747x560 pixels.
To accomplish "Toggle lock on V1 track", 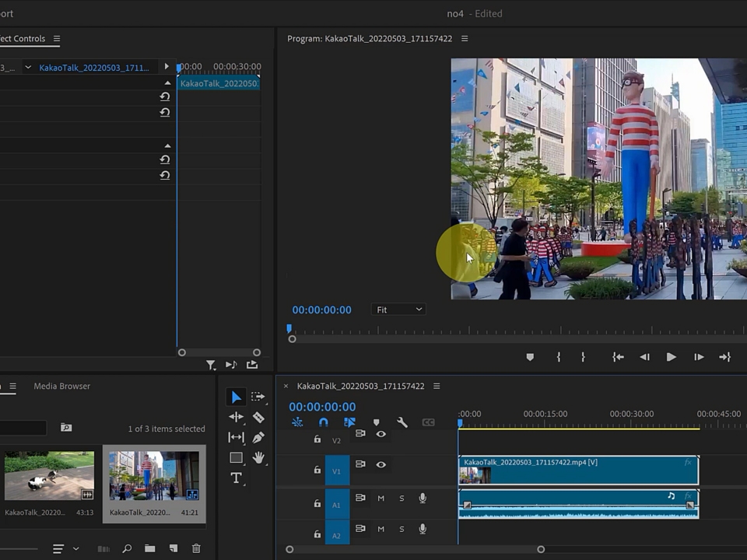I will tap(317, 470).
